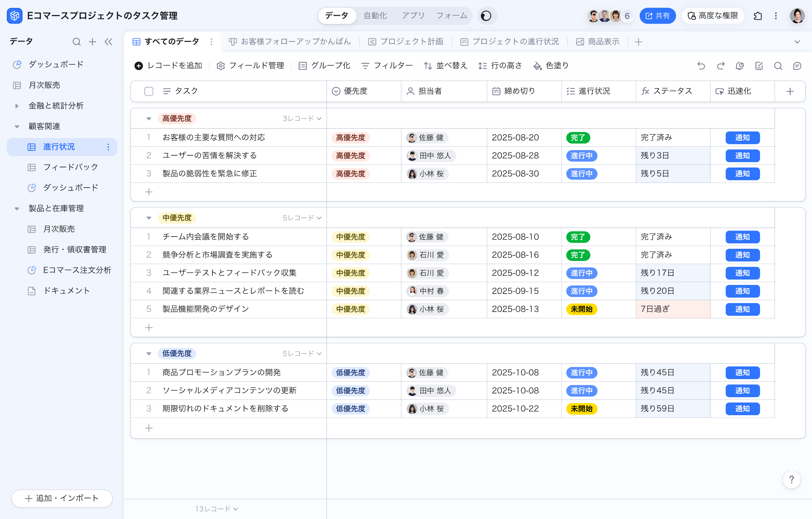812x519 pixels.
Task: Open the extensions puzzle icon
Action: coord(758,16)
